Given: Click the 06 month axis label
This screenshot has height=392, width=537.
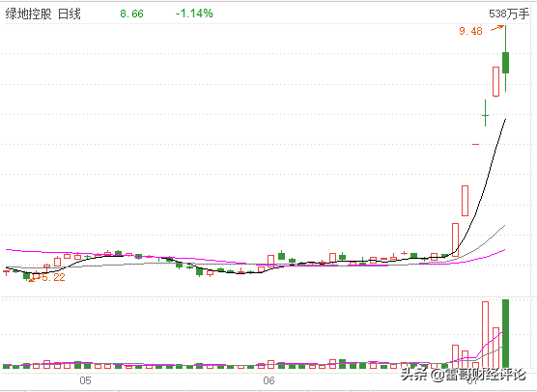Looking at the screenshot, I should click(268, 380).
